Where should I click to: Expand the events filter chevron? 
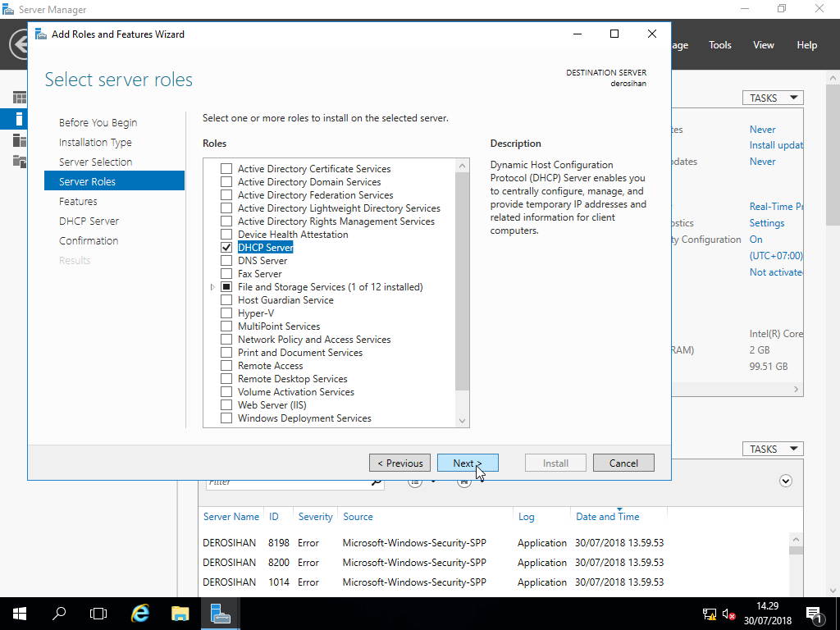click(x=785, y=481)
